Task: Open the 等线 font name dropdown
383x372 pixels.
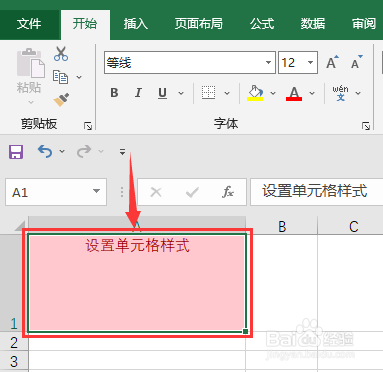Action: point(268,62)
